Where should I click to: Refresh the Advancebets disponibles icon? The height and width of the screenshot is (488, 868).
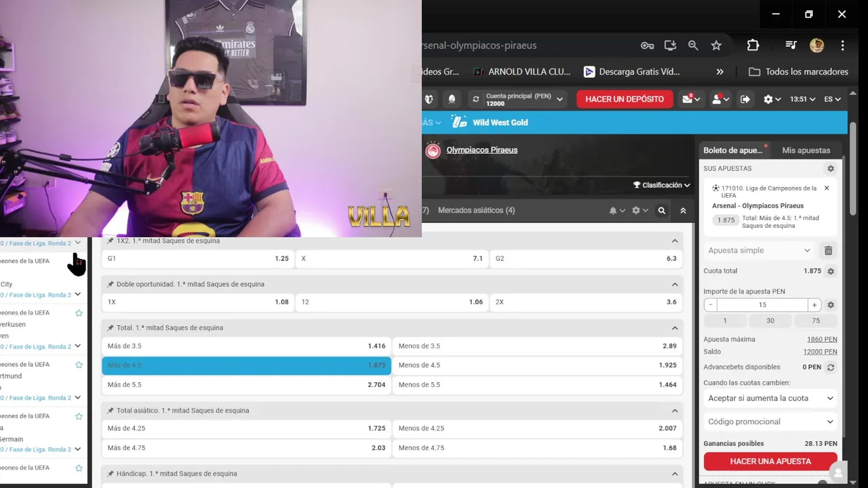(x=831, y=367)
